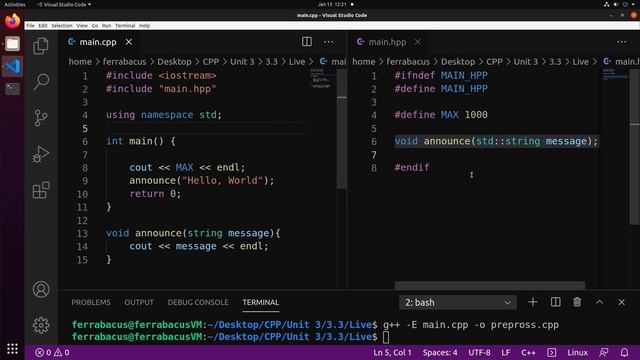The width and height of the screenshot is (640, 360).
Task: Change indentation via Spaces: 4
Action: 440,352
